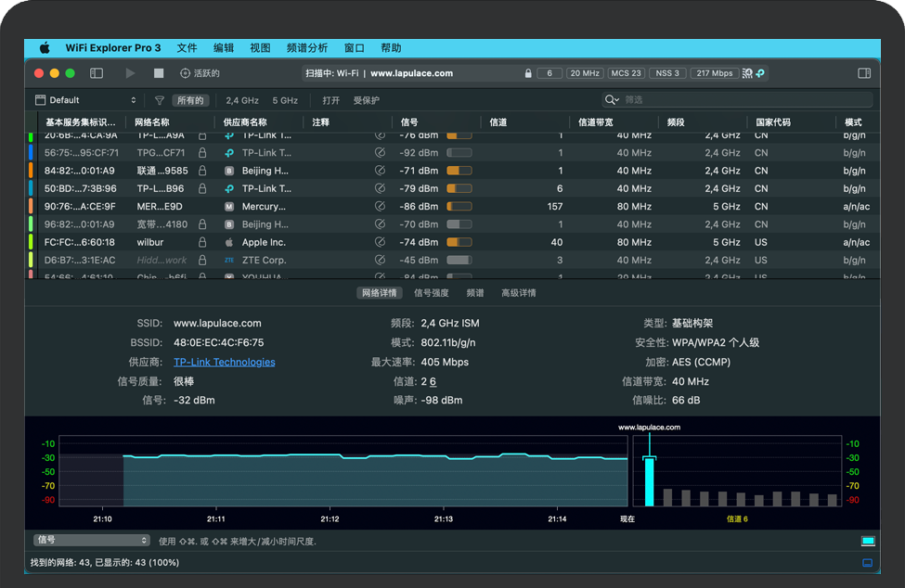Open the Default profile dropdown
Image resolution: width=905 pixels, height=588 pixels.
coord(85,100)
